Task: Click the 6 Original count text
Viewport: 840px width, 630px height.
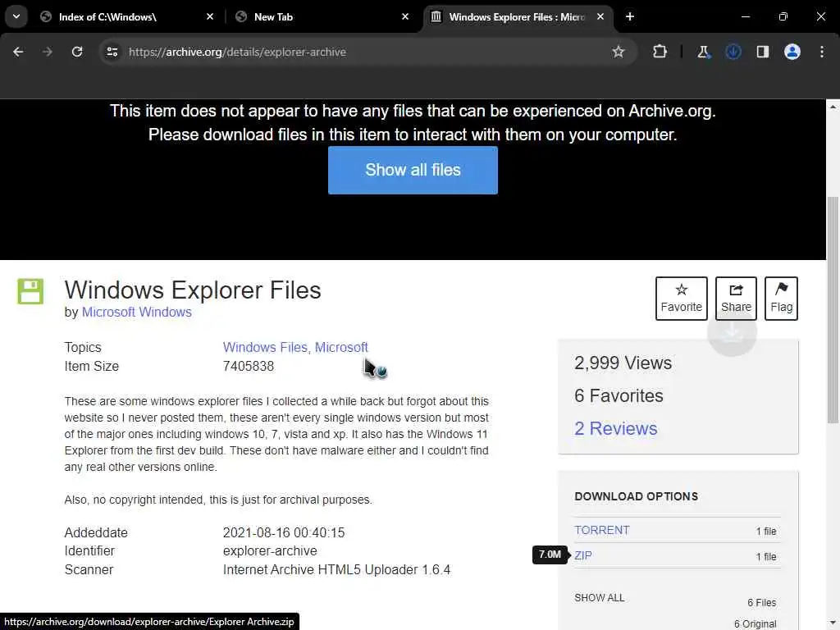Action: point(755,624)
